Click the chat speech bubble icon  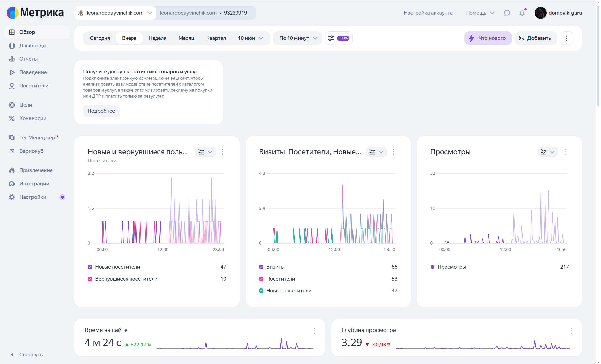click(507, 13)
